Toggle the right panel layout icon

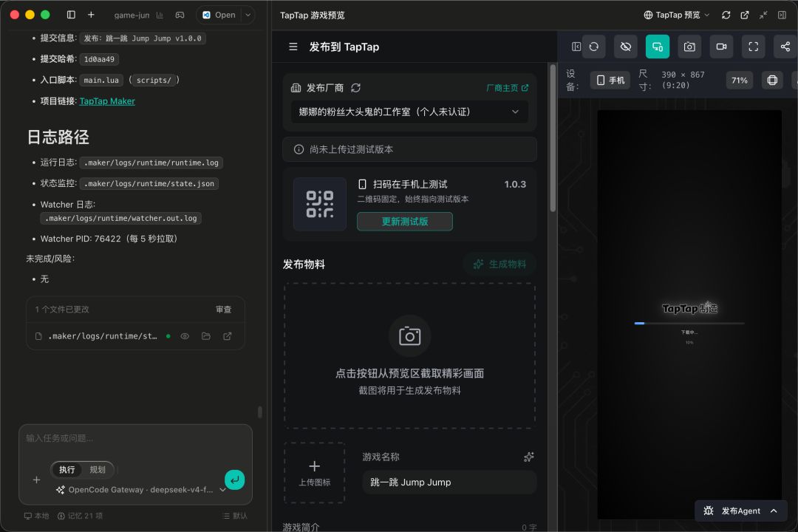pyautogui.click(x=782, y=16)
